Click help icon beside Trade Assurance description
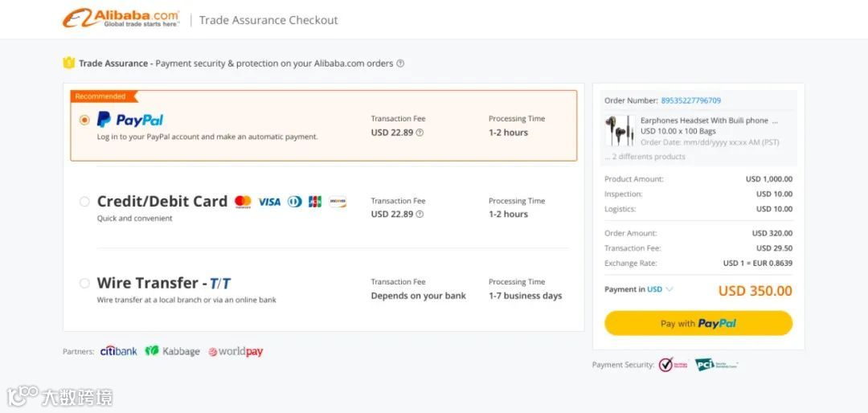Image resolution: width=868 pixels, height=413 pixels. coord(400,63)
